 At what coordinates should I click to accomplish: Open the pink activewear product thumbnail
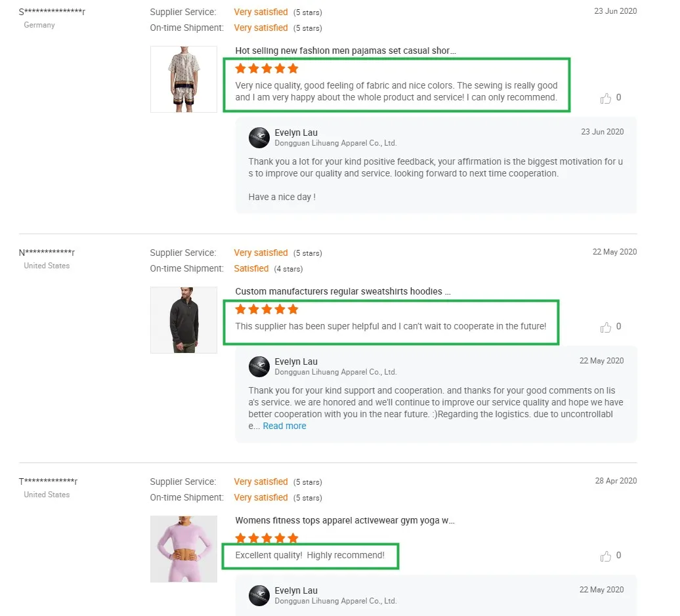(184, 549)
